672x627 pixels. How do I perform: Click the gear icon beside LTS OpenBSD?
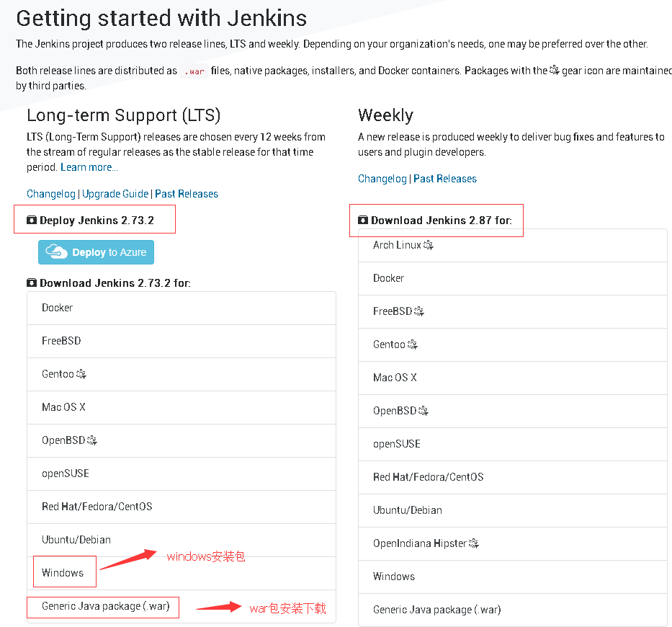(91, 440)
